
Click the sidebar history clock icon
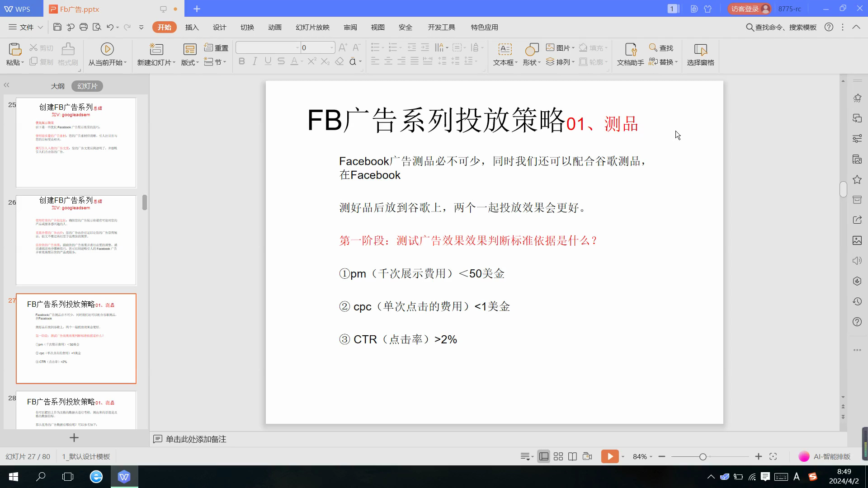click(x=857, y=301)
